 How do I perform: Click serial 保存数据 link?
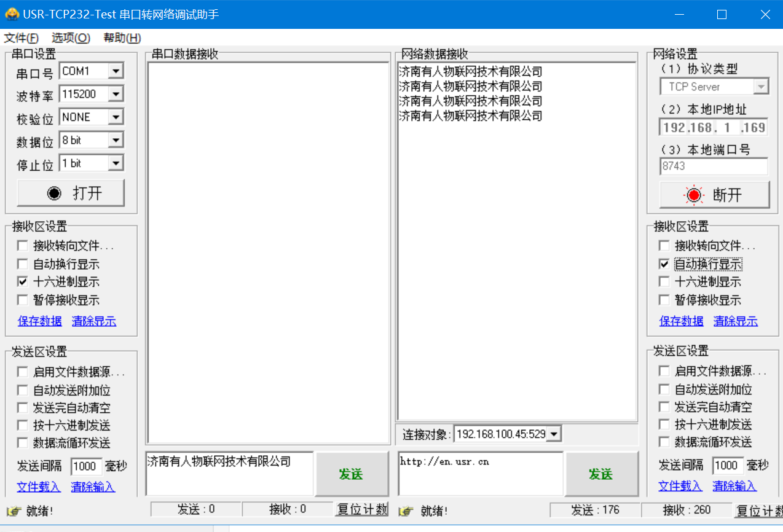click(40, 321)
